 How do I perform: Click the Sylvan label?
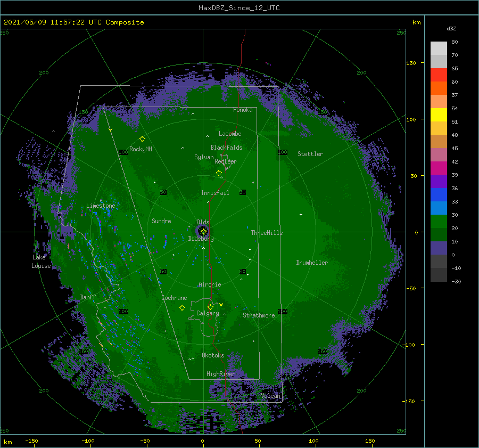pos(204,157)
